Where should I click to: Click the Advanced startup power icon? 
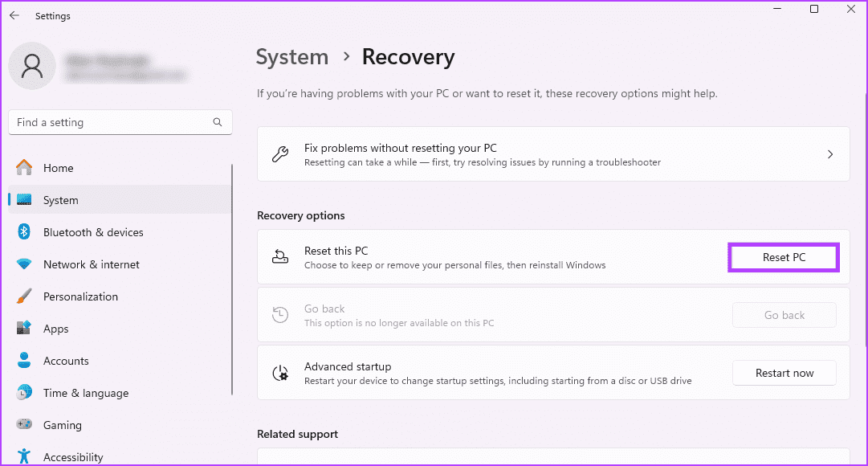pyautogui.click(x=280, y=372)
